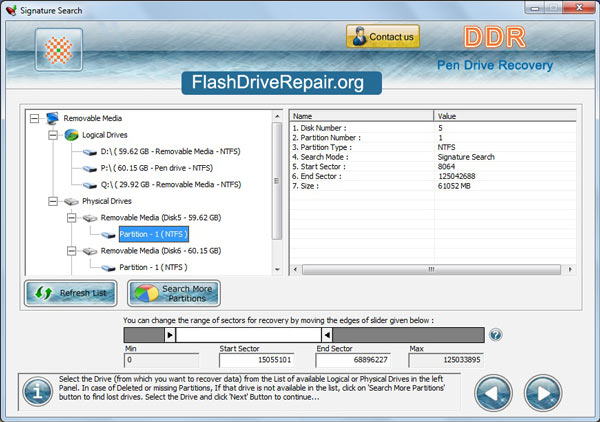Collapse the Physical Drives branch
The image size is (600, 422).
click(53, 201)
